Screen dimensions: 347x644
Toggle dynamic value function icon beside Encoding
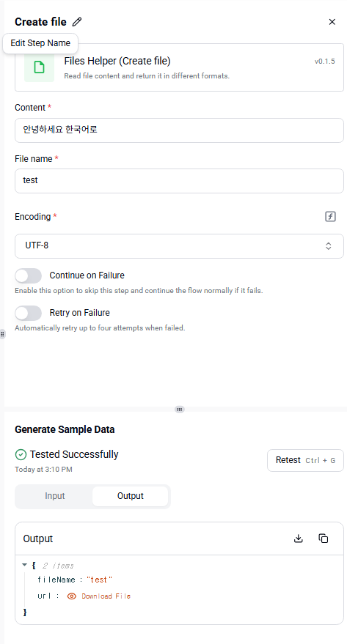[x=331, y=216]
